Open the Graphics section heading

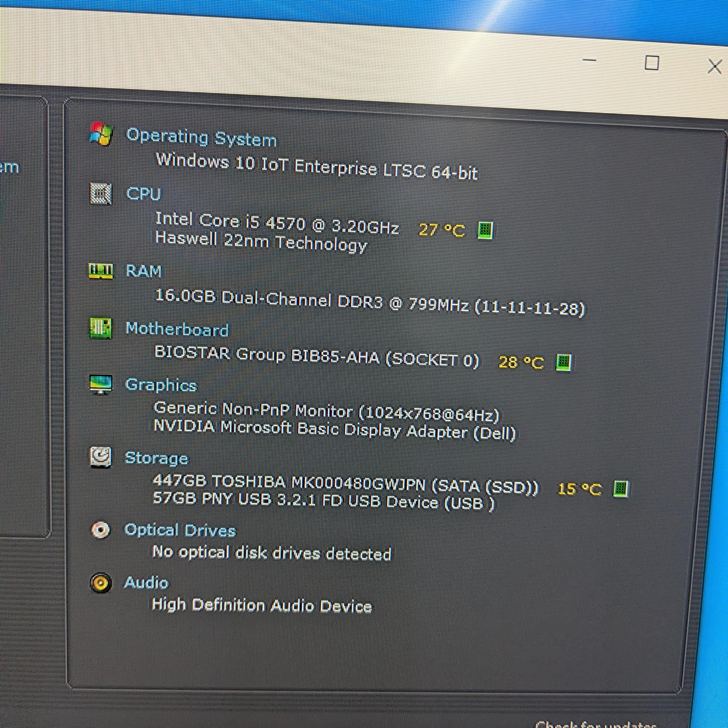pyautogui.click(x=161, y=385)
